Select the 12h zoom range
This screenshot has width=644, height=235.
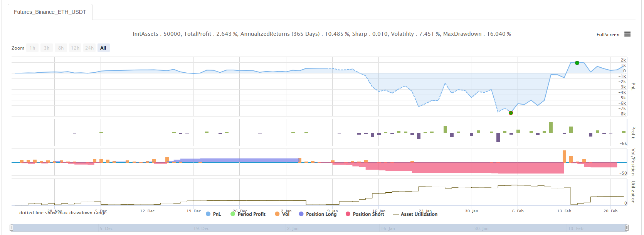coord(75,48)
